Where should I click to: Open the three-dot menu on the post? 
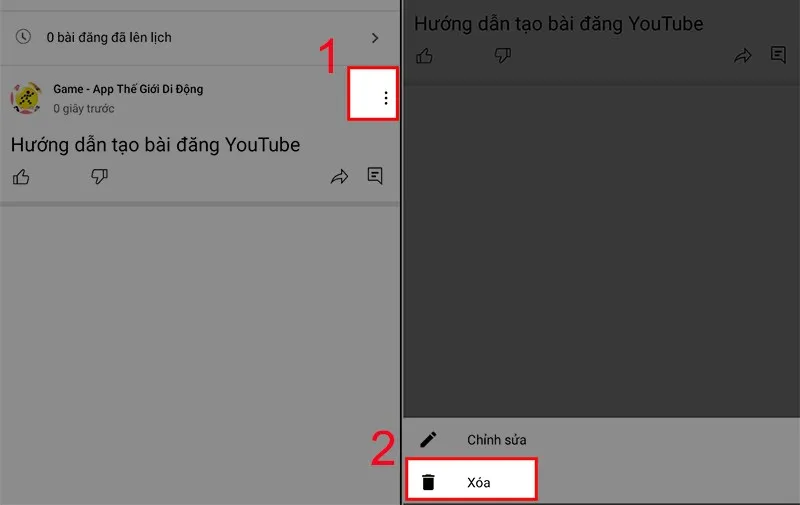click(386, 98)
